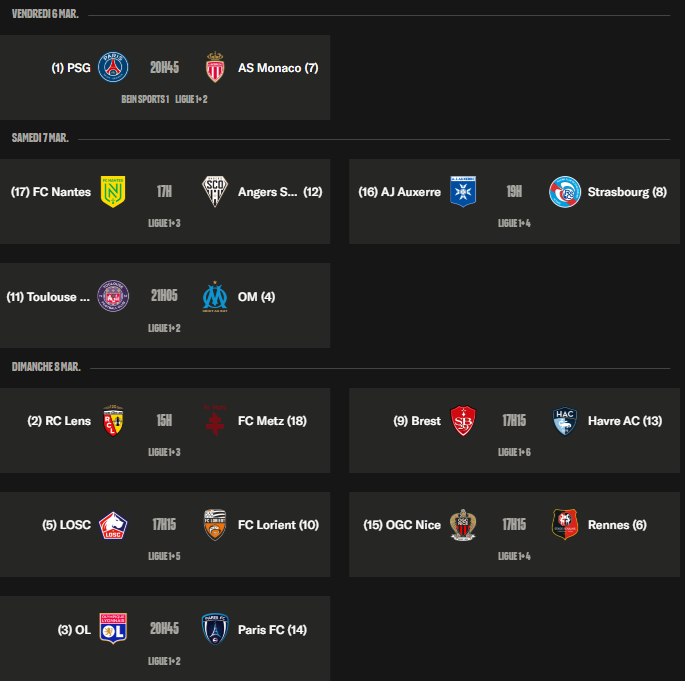Select the FC Lorient team name
The image size is (685, 681).
coord(278,525)
